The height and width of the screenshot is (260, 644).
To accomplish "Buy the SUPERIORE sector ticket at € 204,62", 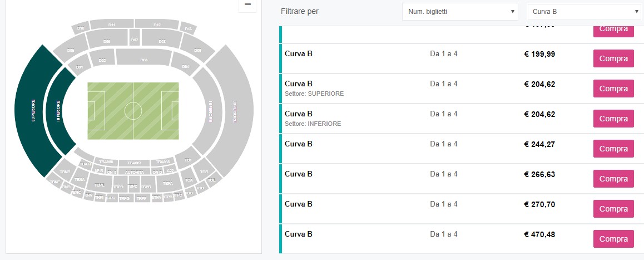I will coord(613,89).
